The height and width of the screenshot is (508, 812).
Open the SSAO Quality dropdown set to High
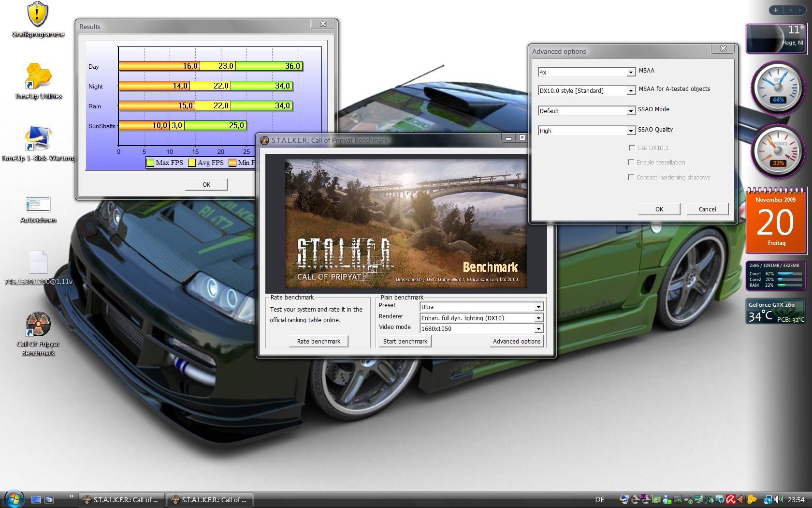(586, 131)
